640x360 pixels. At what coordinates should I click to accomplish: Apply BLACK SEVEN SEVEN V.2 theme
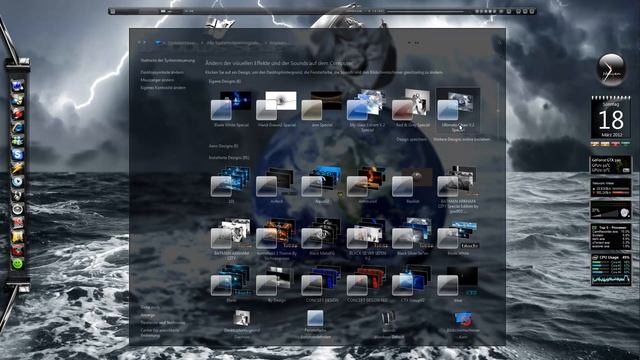point(367,240)
